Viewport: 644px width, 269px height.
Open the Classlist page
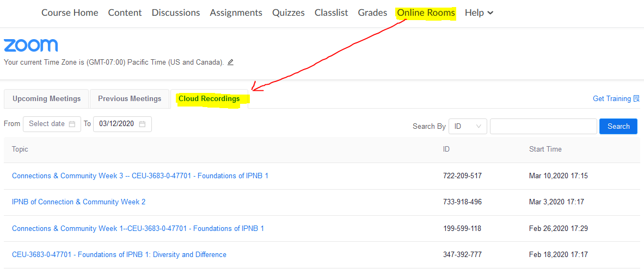[x=331, y=12]
